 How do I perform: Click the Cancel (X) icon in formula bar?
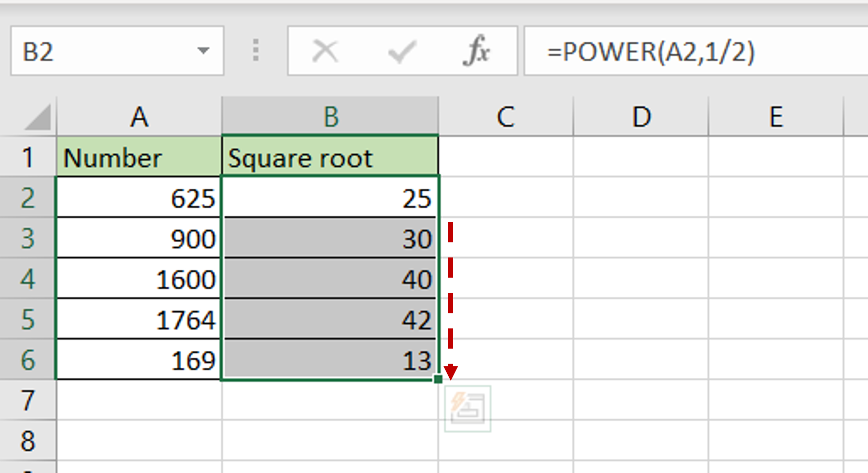pyautogui.click(x=325, y=50)
